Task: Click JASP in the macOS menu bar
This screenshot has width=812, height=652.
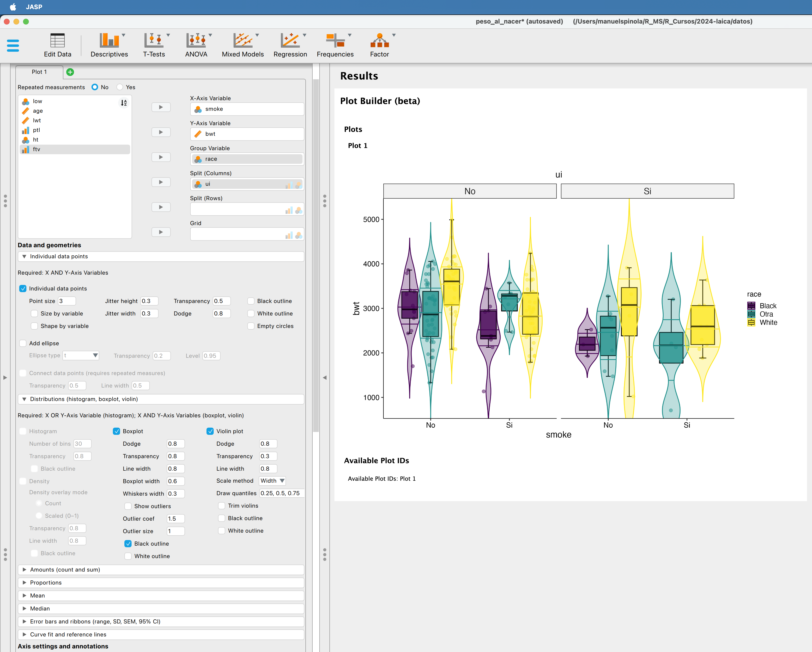Action: 34,7
